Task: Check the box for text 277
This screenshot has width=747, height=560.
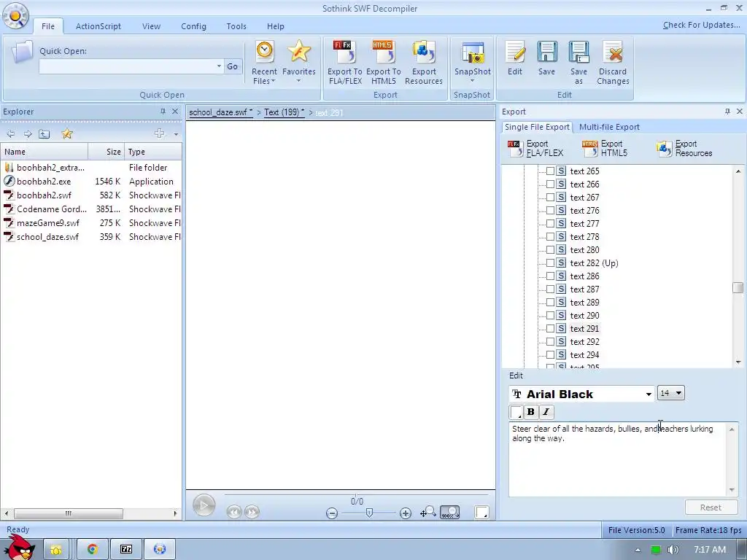Action: point(550,223)
